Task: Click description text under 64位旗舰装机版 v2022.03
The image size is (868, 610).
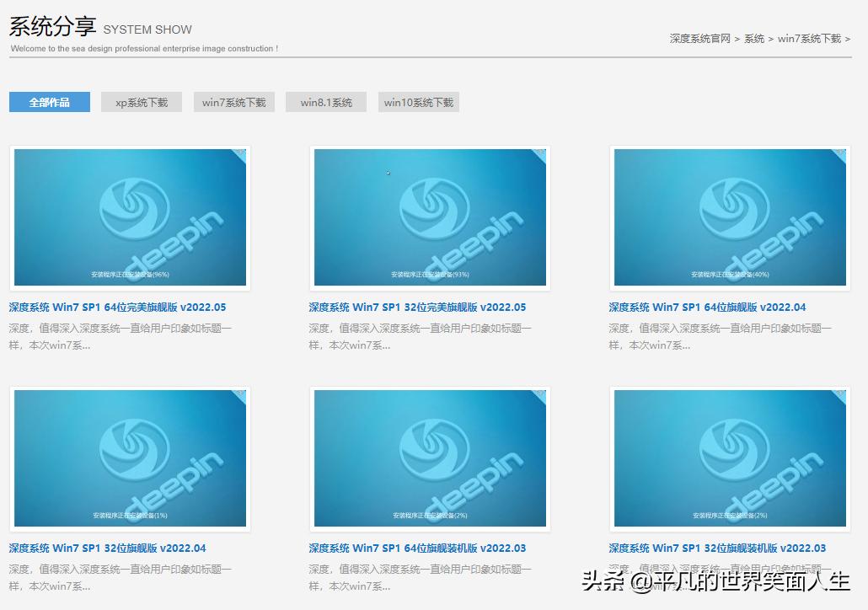Action: coord(421,577)
